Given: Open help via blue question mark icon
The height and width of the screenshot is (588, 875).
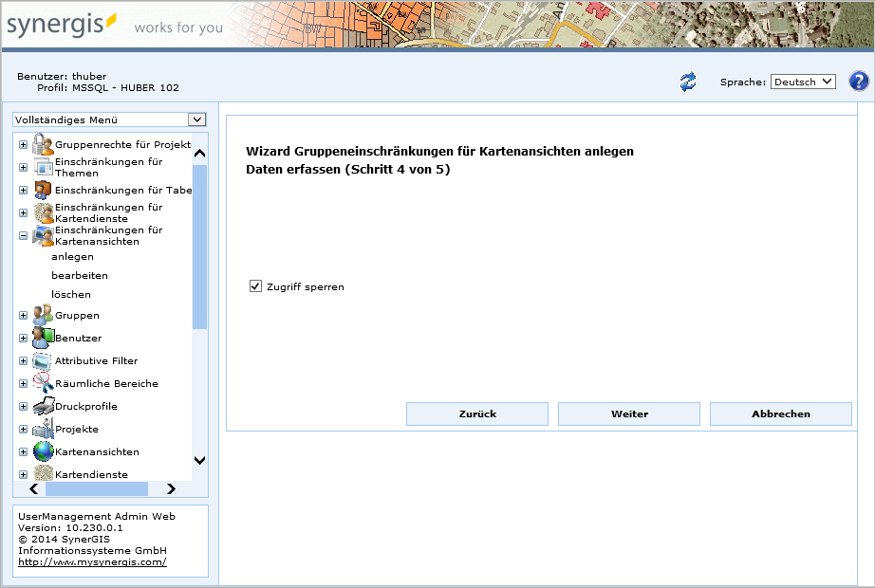Looking at the screenshot, I should [x=859, y=82].
